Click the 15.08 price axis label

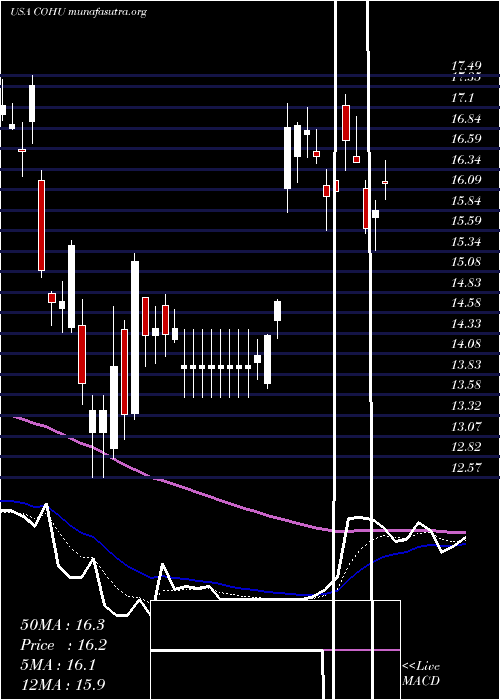click(x=466, y=262)
